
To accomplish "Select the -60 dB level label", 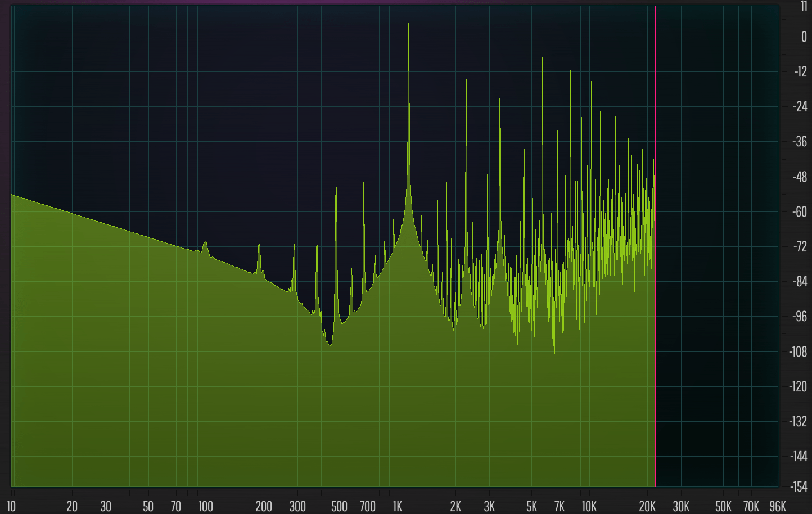I will (x=800, y=211).
